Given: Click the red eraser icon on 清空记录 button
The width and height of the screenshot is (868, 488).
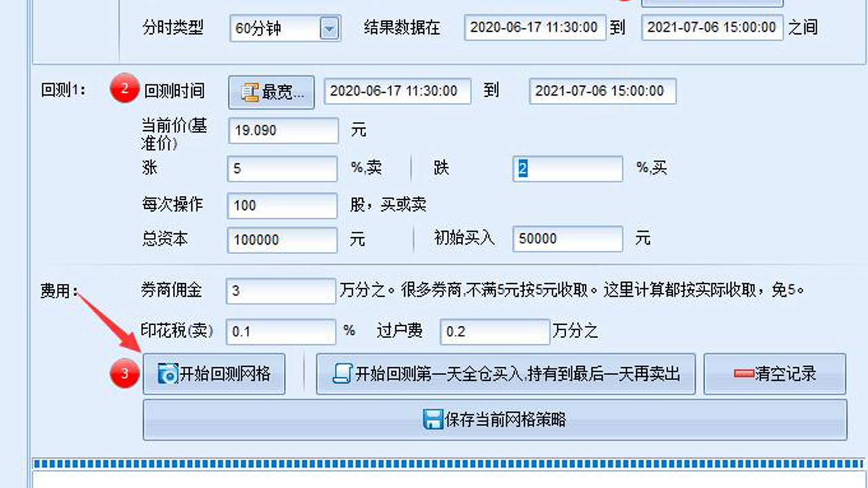Looking at the screenshot, I should 743,373.
